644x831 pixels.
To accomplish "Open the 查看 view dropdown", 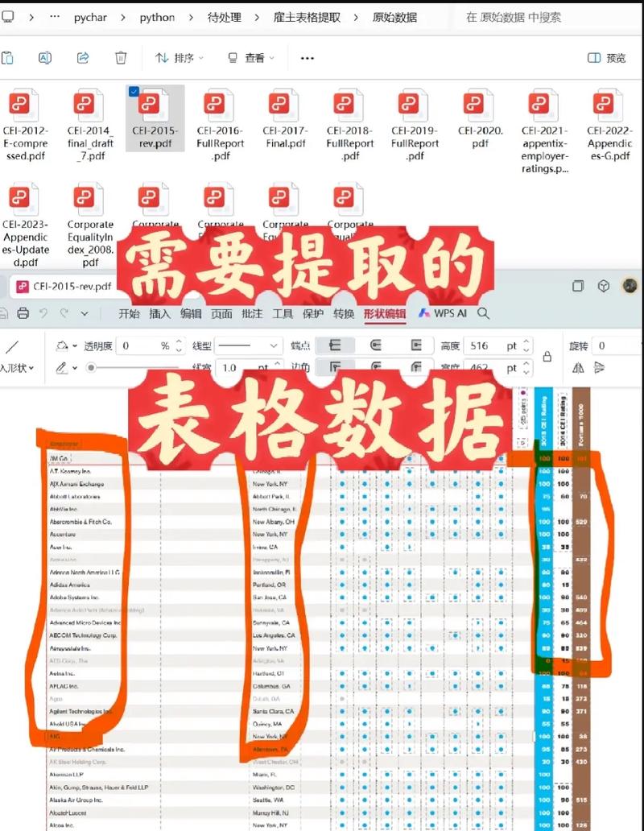I will (x=252, y=58).
